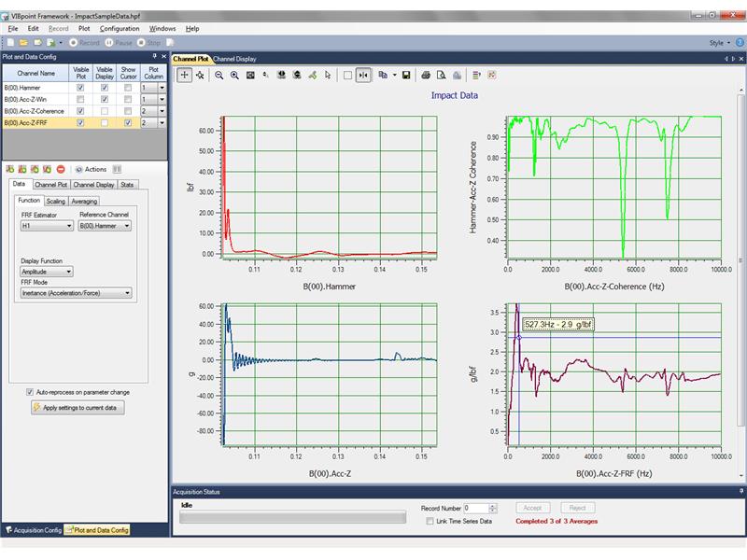Click the Accept button in Acquisition Status
Image resolution: width=747 pixels, height=560 pixels.
click(x=532, y=508)
